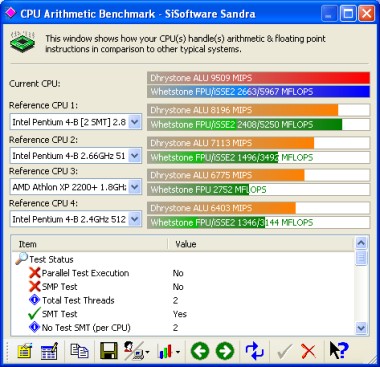Copy results with the copy icon
Image resolution: width=380 pixels, height=367 pixels.
(79, 351)
